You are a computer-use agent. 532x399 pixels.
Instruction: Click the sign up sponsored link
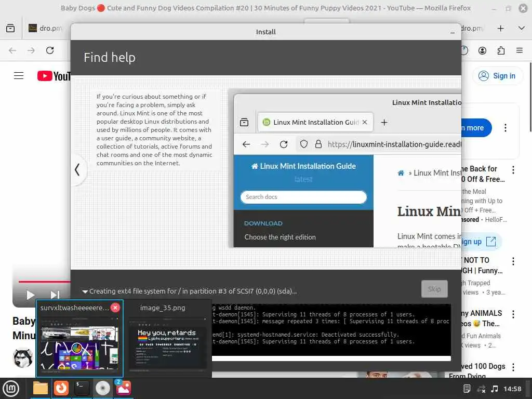[x=481, y=242]
